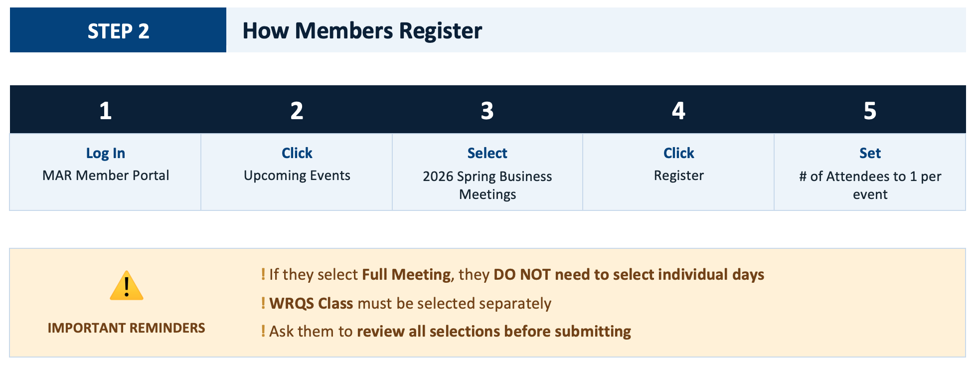Image resolution: width=980 pixels, height=368 pixels.
Task: Click the bold WRQS Class text
Action: tap(311, 303)
